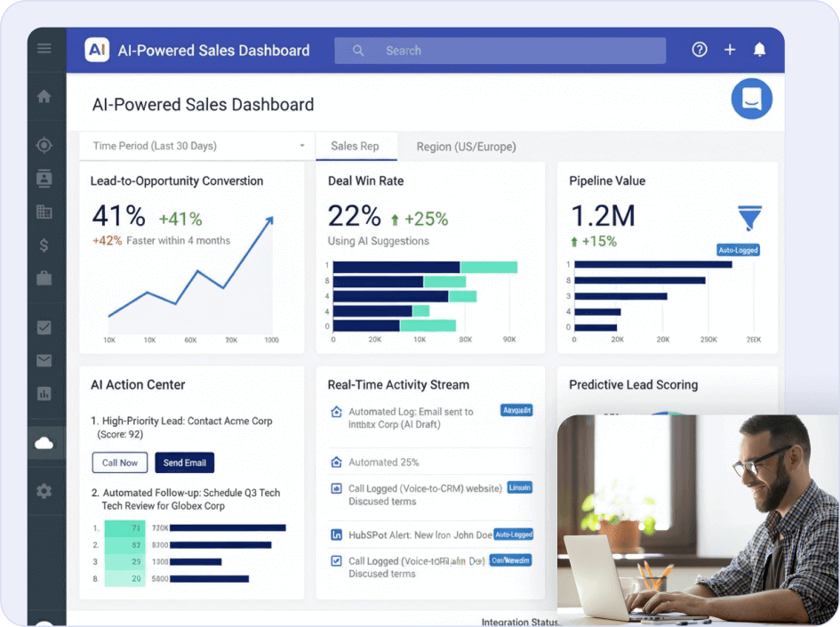Screen dimensions: 840x627
Task: Click the plus icon in top bar
Action: coord(730,50)
